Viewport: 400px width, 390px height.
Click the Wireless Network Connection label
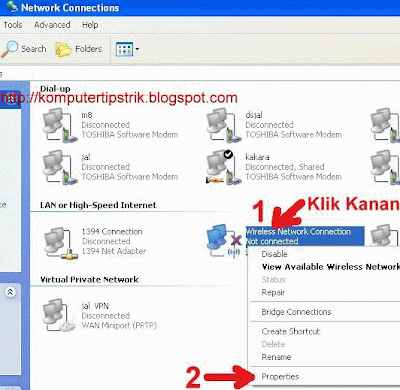point(298,231)
